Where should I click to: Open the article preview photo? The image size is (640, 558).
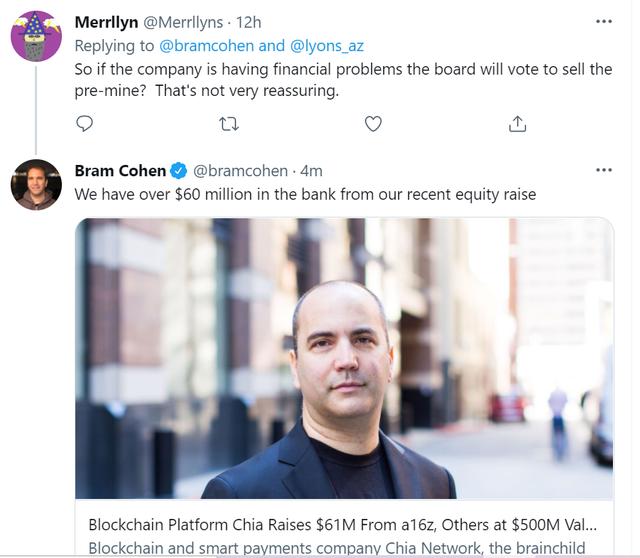344,358
